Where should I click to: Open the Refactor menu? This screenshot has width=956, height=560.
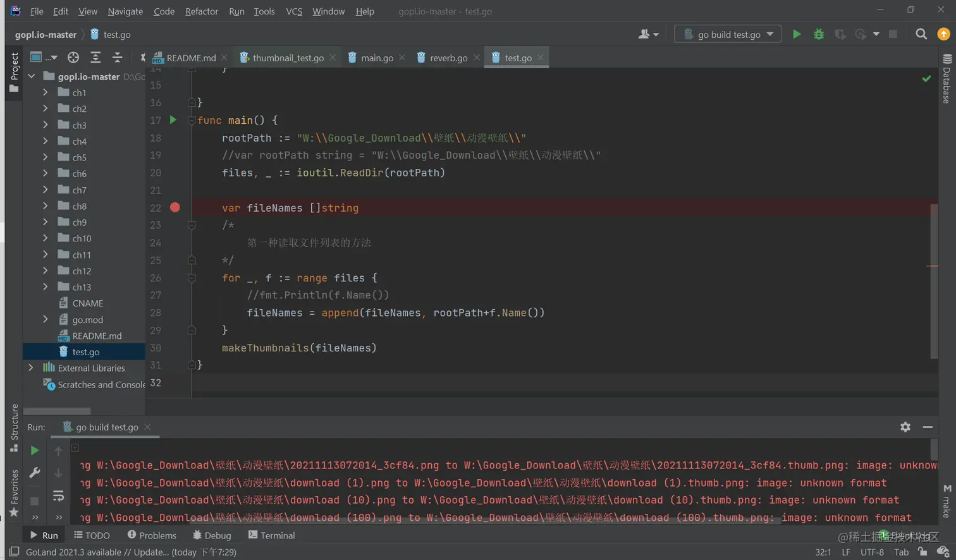(202, 11)
